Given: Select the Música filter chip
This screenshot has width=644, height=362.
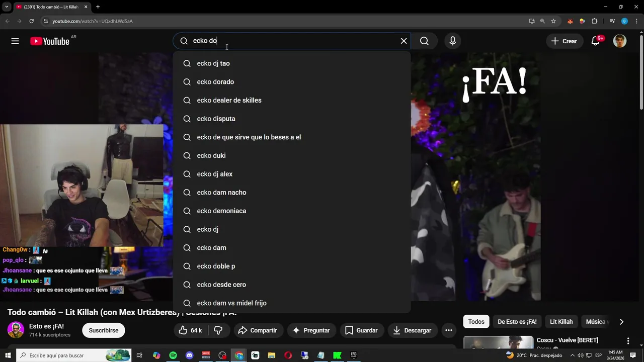Looking at the screenshot, I should coord(596,322).
